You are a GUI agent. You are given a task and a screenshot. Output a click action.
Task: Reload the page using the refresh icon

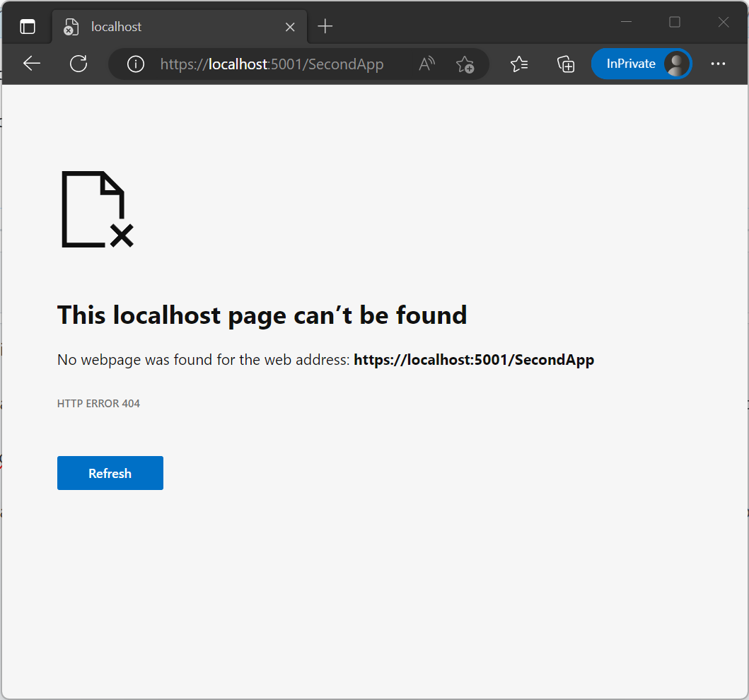pyautogui.click(x=78, y=64)
